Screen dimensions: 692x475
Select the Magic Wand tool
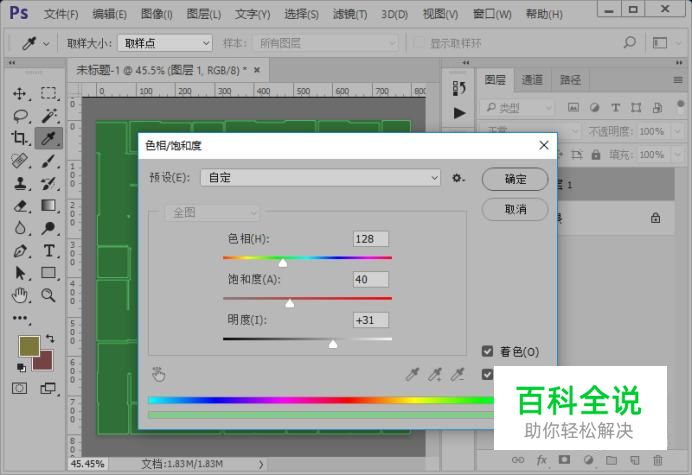(x=49, y=116)
